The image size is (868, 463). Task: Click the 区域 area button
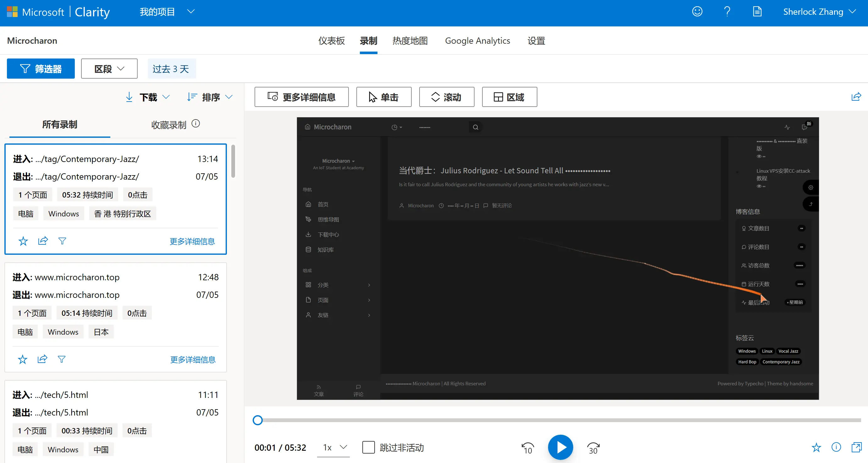[x=509, y=97]
